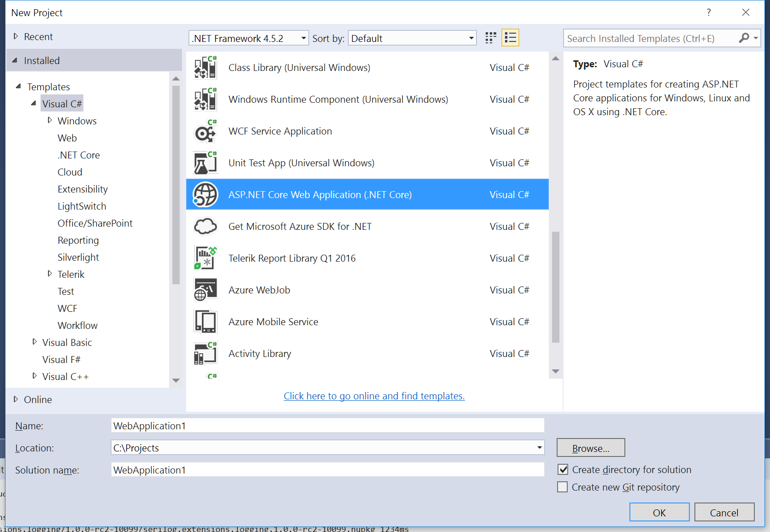The image size is (770, 532).
Task: Click template list scroll up arrow
Action: (556, 58)
